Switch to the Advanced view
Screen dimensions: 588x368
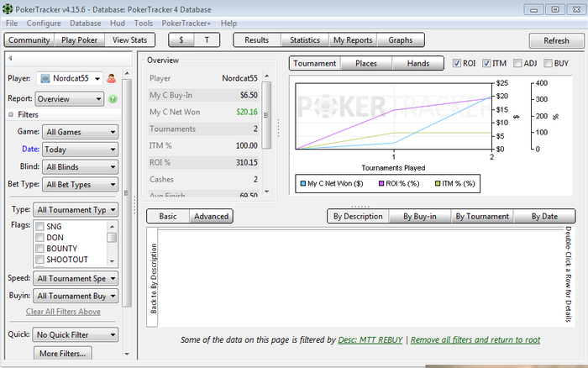[211, 216]
